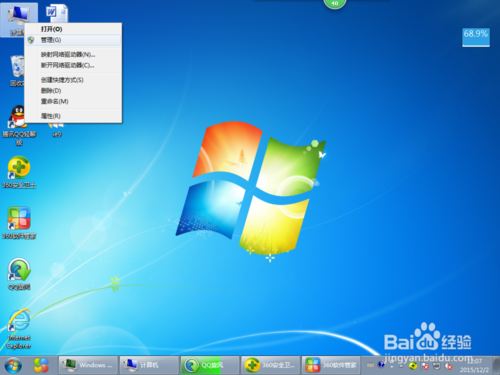Image resolution: width=500 pixels, height=375 pixels.
Task: Click the colorful pinned taskbar icon beside Start
Action: tap(41, 365)
